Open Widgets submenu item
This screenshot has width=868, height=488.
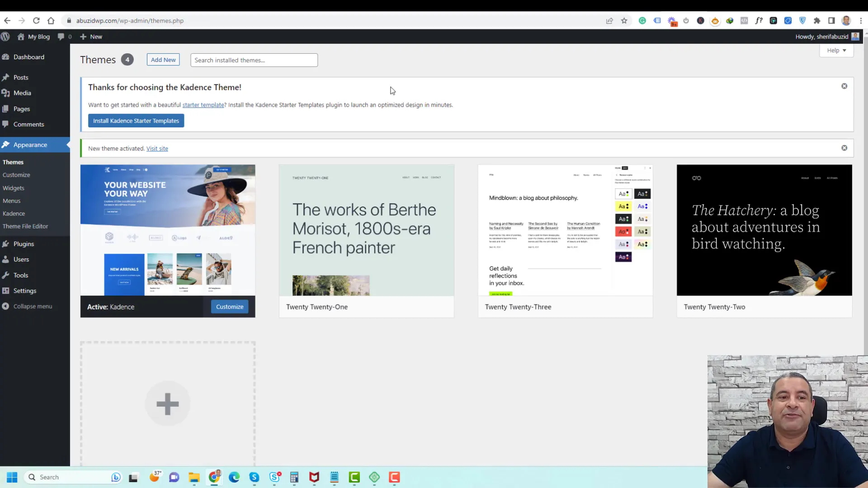pyautogui.click(x=14, y=188)
